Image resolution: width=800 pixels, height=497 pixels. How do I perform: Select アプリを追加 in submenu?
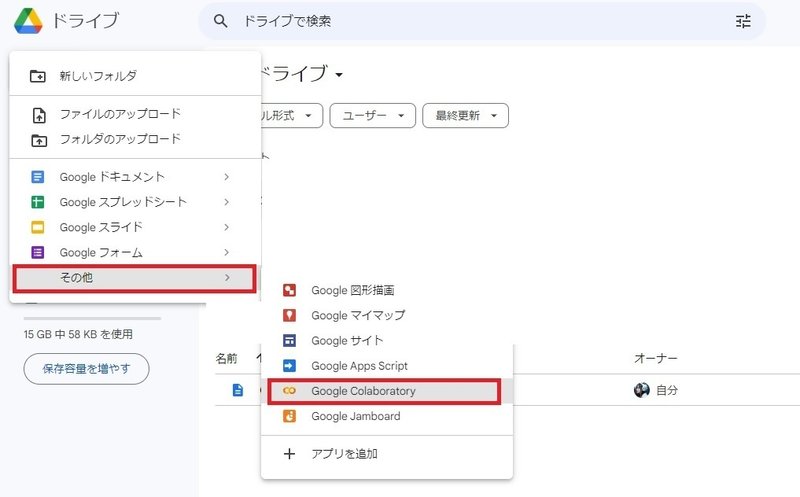(387, 454)
